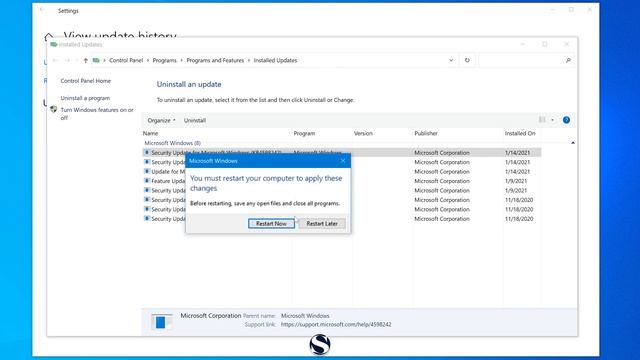Click the Settings window back arrow
The width and height of the screenshot is (640, 360).
42,10
